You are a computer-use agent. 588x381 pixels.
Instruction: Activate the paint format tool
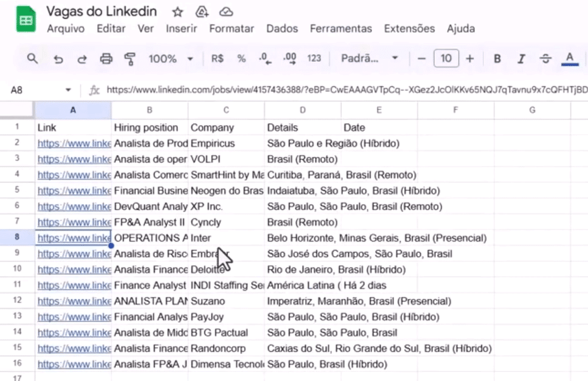tap(130, 59)
